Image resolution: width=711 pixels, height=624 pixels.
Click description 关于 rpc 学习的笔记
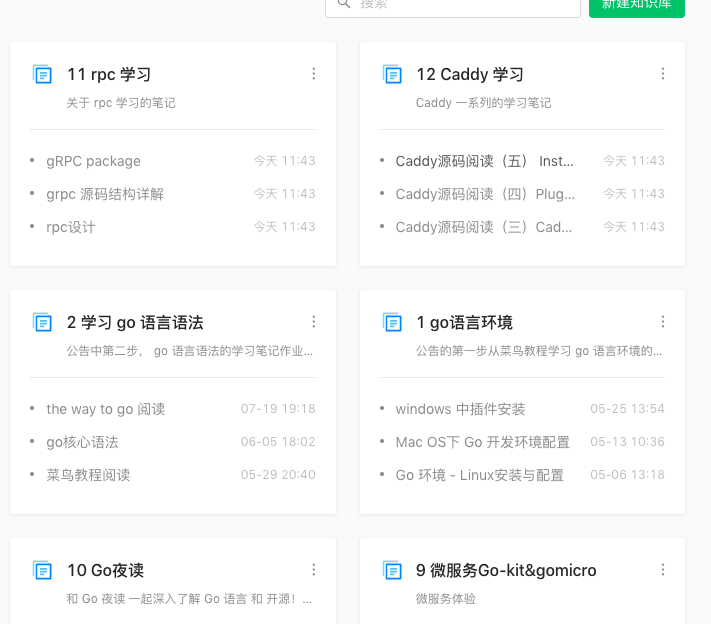coord(121,103)
